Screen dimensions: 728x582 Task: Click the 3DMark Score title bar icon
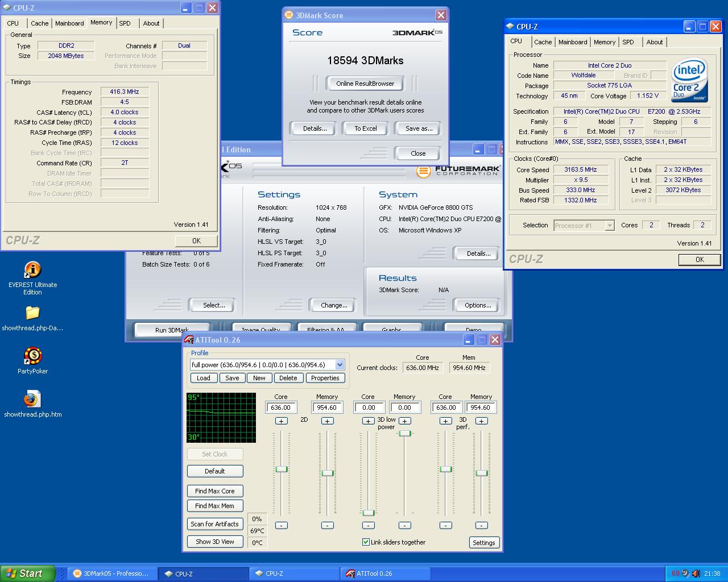[289, 15]
